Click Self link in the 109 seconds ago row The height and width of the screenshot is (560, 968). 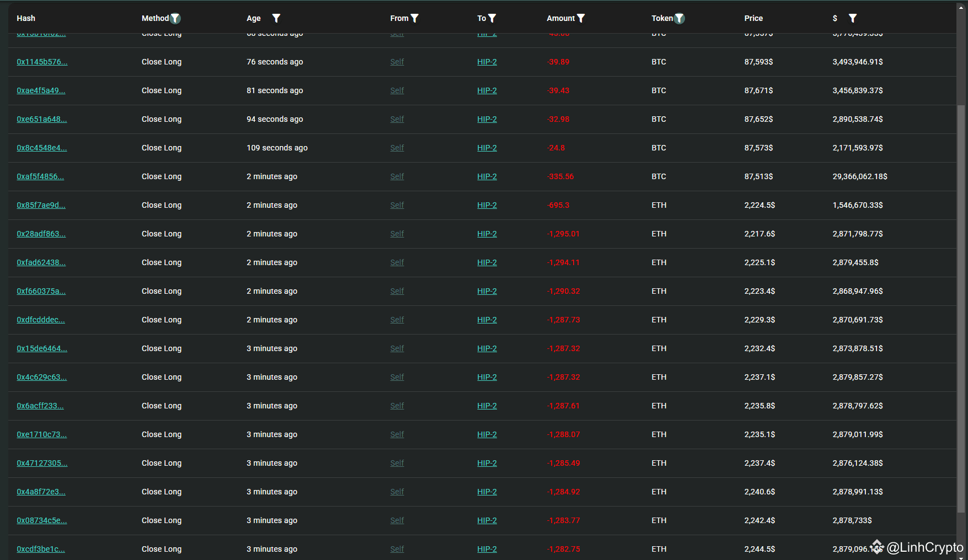pos(397,148)
